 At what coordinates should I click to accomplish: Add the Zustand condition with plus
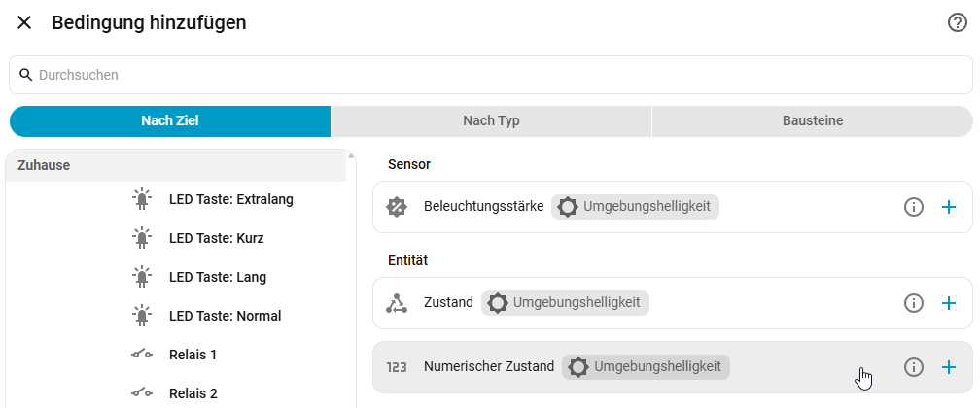tap(949, 303)
